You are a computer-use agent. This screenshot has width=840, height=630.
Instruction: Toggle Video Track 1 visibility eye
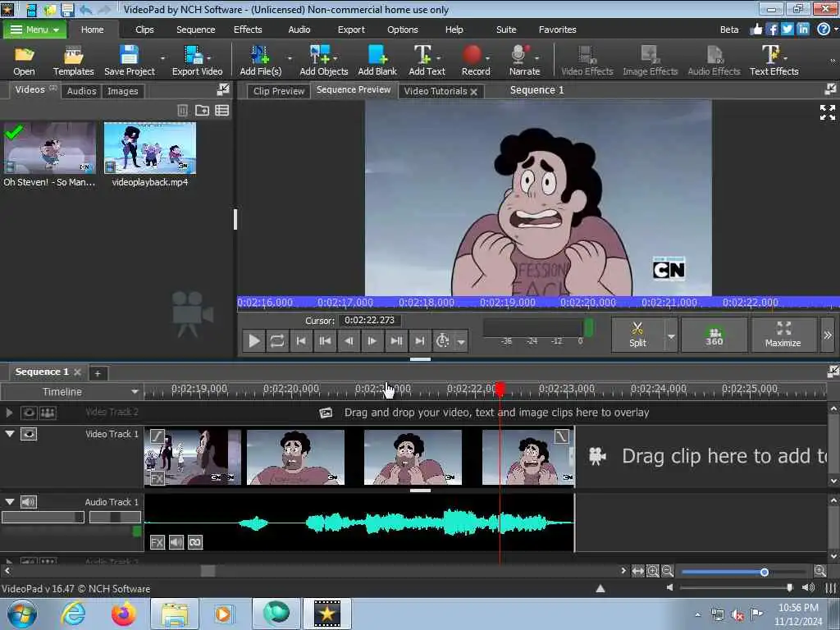pyautogui.click(x=29, y=434)
